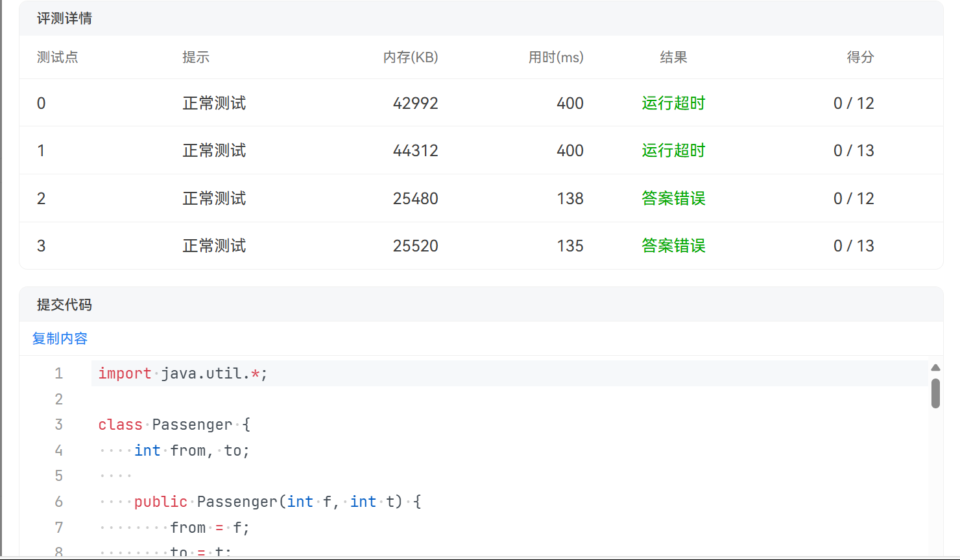Click 答案错误 result in test point 2 row
This screenshot has height=560, width=960.
673,198
